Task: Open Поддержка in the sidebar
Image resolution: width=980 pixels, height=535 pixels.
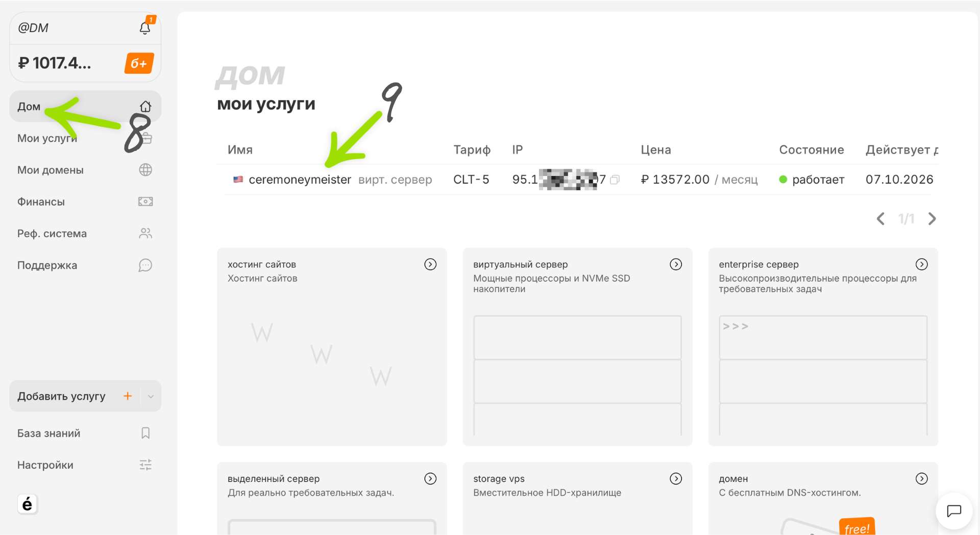Action: (85, 265)
